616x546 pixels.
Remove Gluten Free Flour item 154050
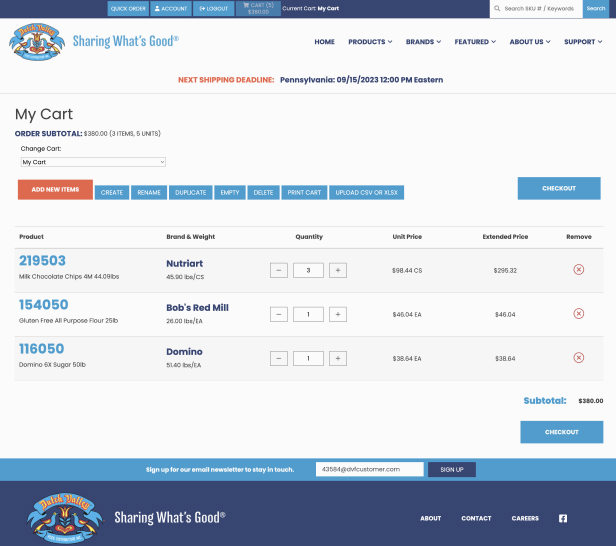click(x=578, y=313)
